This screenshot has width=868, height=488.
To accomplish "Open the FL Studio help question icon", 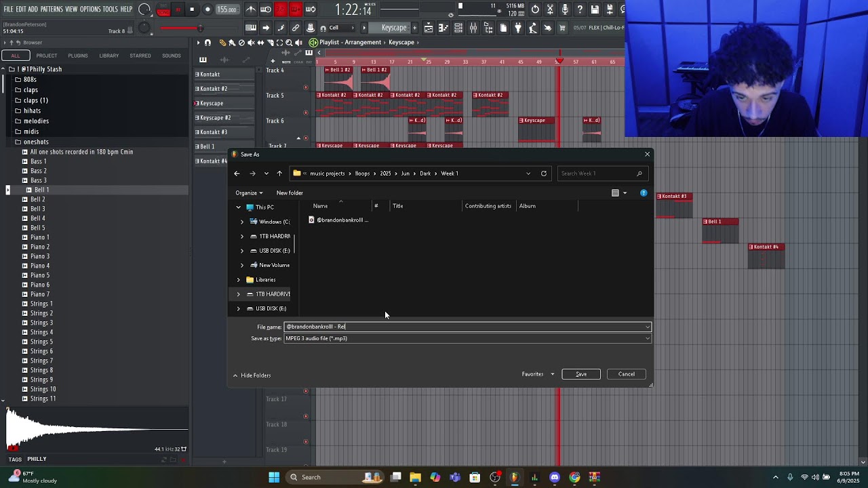I will pyautogui.click(x=580, y=9).
